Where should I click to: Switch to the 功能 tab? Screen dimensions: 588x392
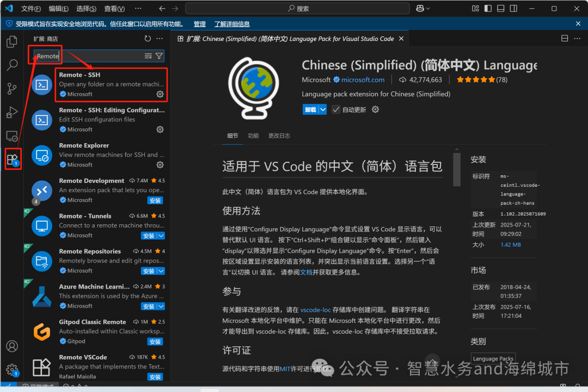(253, 136)
